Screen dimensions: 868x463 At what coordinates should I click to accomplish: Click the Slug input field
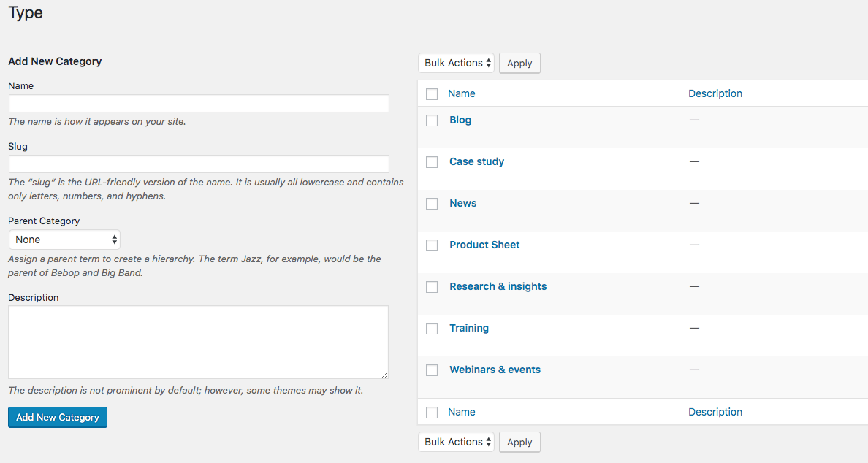tap(199, 164)
